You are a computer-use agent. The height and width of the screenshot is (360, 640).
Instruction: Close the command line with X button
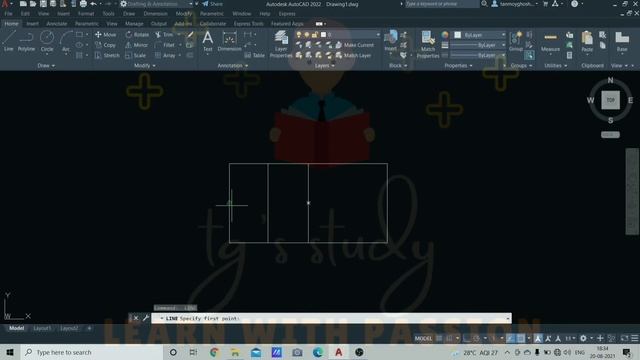136,318
